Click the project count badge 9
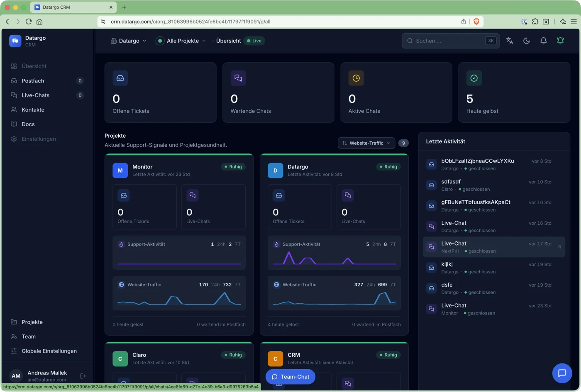 pos(403,143)
